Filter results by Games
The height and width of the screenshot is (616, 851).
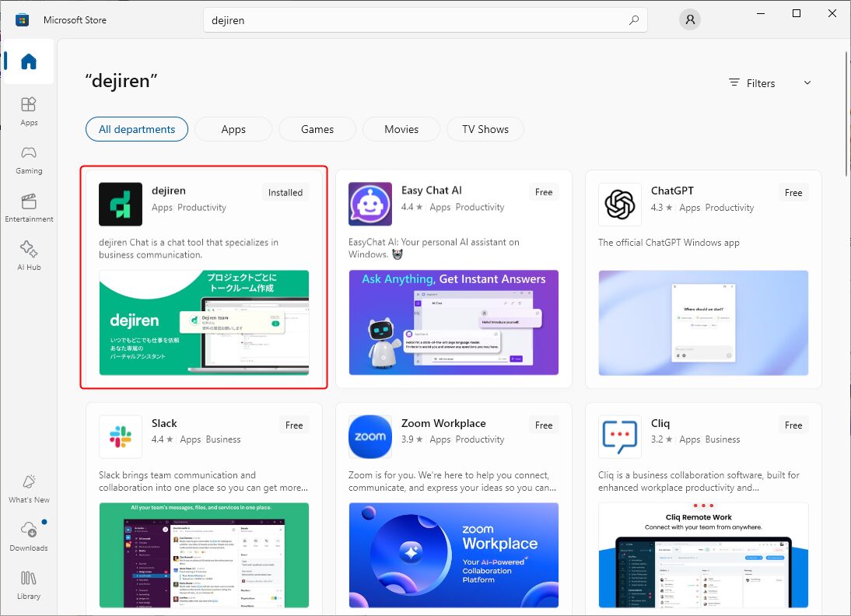tap(317, 129)
